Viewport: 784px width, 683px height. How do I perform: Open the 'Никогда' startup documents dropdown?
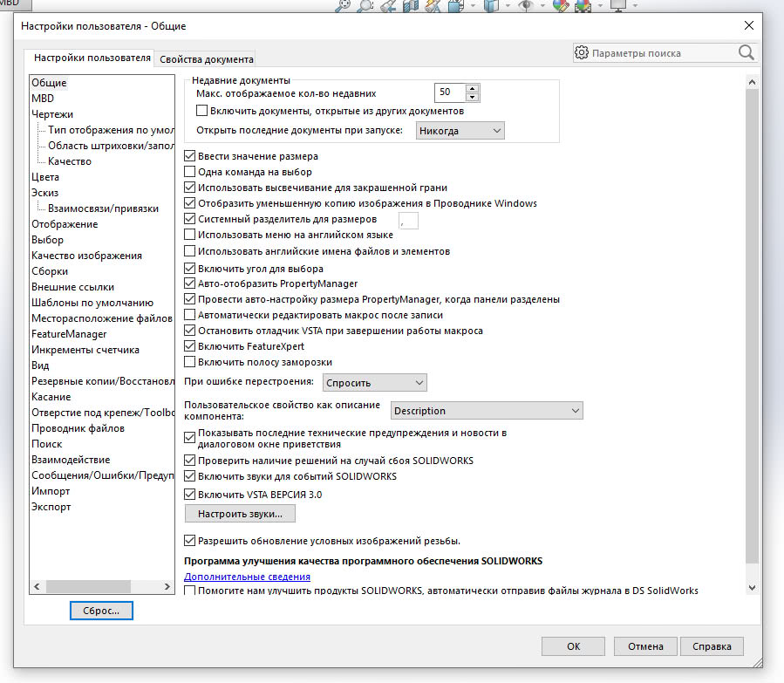[x=460, y=131]
